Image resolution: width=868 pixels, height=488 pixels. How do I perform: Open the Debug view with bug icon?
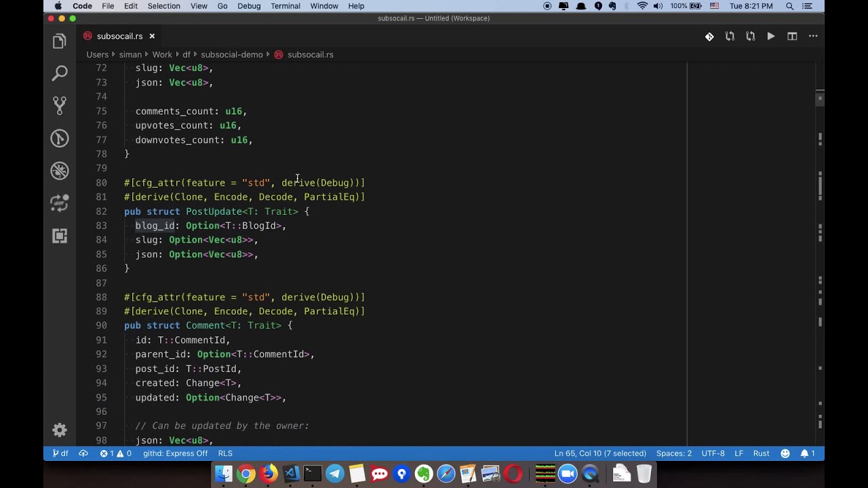pos(60,170)
